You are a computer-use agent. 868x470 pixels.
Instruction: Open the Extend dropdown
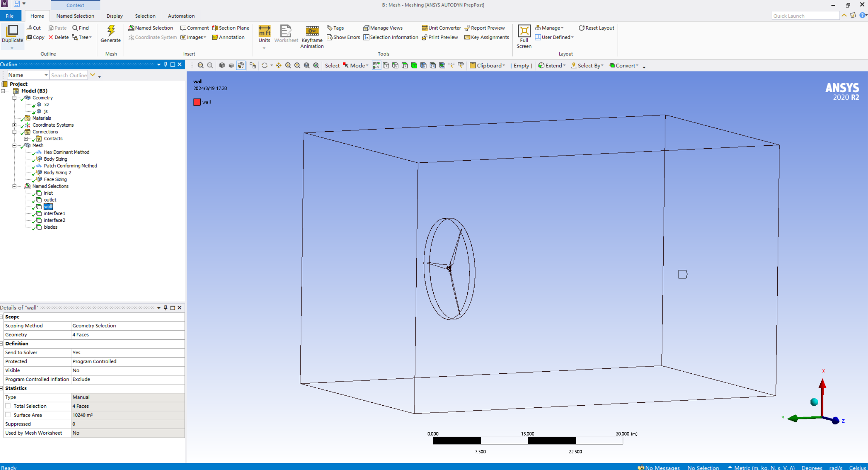552,65
